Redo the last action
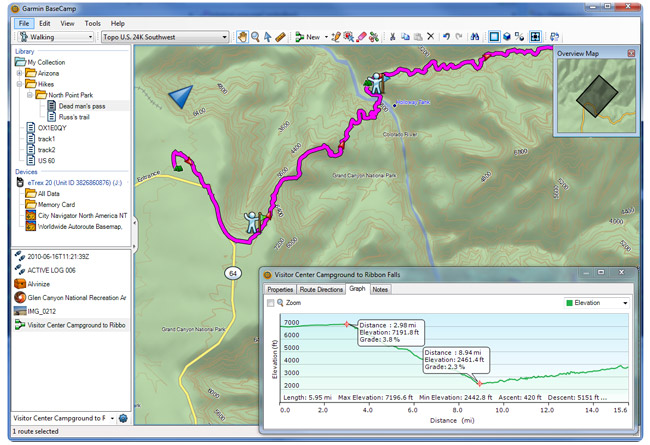Image resolution: width=650 pixels, height=445 pixels. pyautogui.click(x=459, y=37)
